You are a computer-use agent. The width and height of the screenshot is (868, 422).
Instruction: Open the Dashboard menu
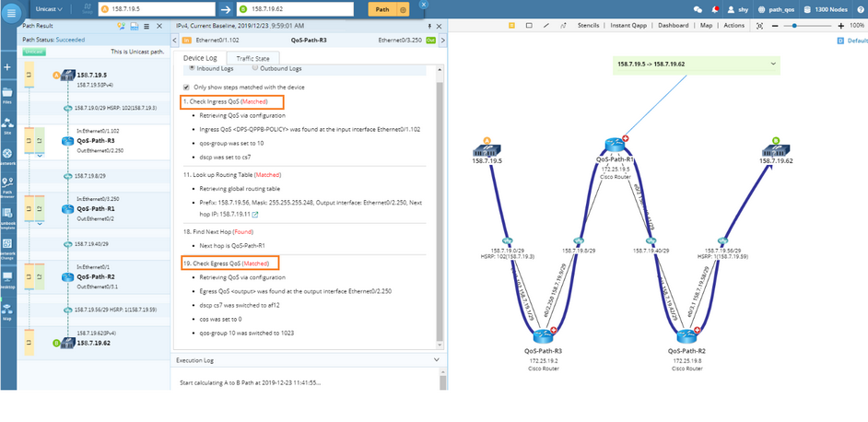(674, 26)
